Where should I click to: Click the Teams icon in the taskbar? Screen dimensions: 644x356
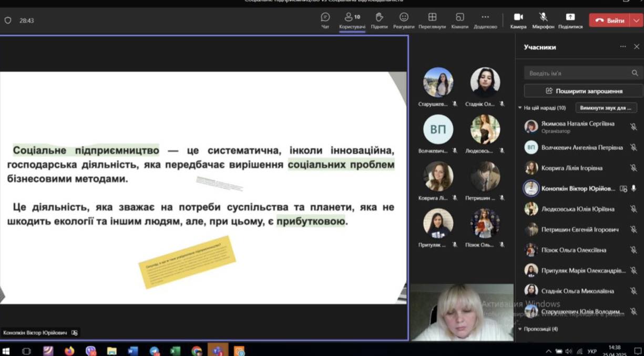coord(218,350)
